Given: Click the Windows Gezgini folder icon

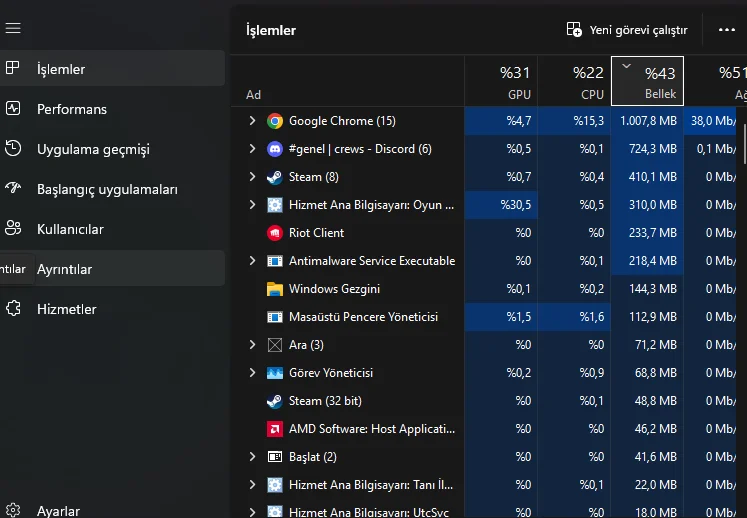Looking at the screenshot, I should tap(275, 289).
